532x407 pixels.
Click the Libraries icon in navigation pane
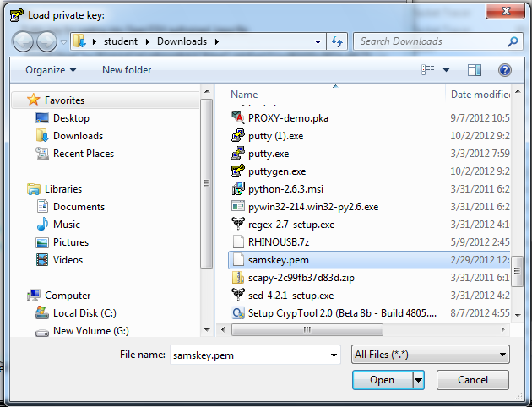pos(34,189)
